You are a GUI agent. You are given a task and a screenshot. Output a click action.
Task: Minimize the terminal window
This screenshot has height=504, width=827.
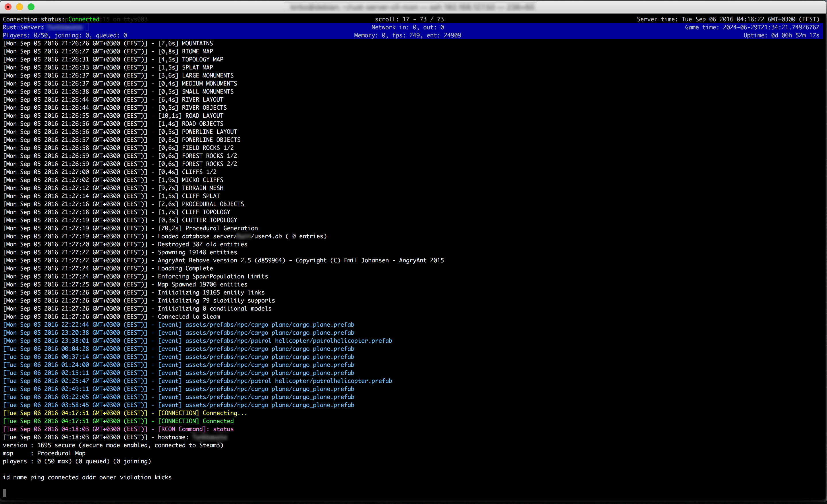tap(20, 7)
